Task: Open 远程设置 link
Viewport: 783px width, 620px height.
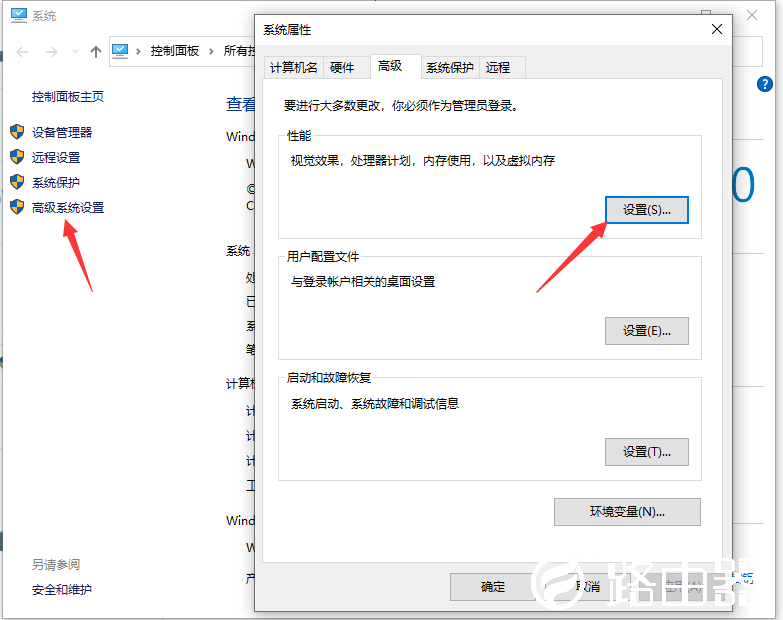Action: (56, 157)
